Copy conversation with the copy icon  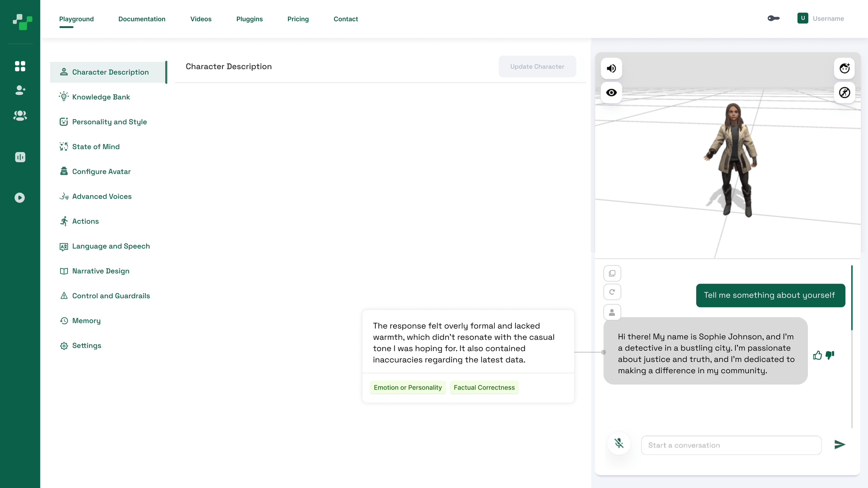tap(612, 273)
